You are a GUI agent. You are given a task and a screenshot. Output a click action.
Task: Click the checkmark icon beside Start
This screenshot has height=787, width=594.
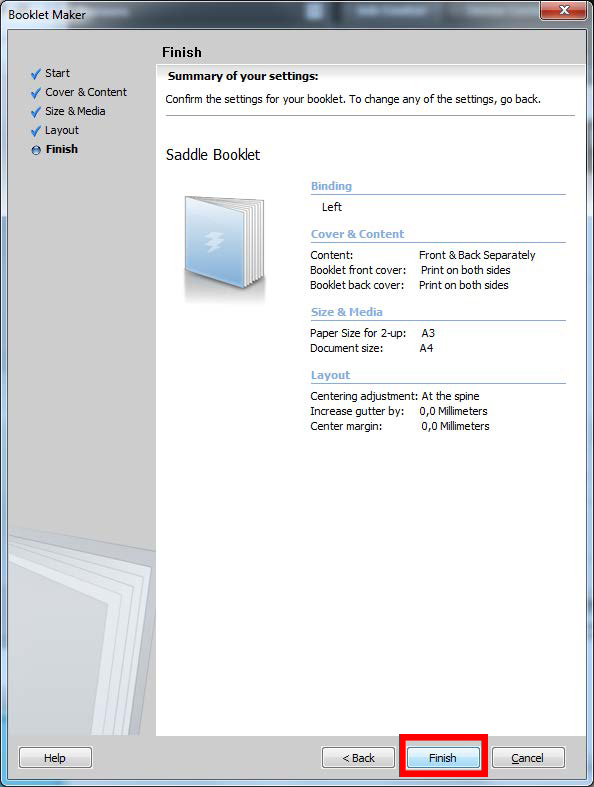[x=36, y=74]
